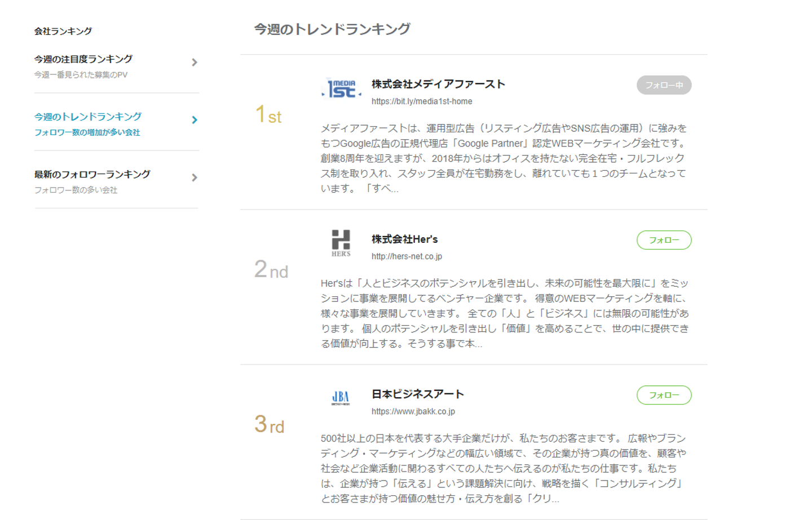Click the Media 1st company logo
Viewport: 812px width, 520px height.
click(x=341, y=89)
